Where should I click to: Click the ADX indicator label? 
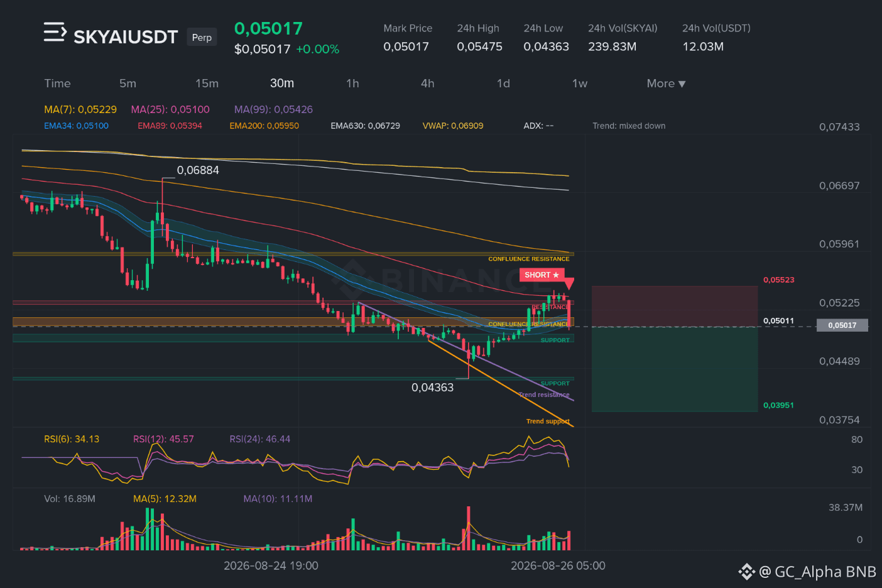[538, 126]
